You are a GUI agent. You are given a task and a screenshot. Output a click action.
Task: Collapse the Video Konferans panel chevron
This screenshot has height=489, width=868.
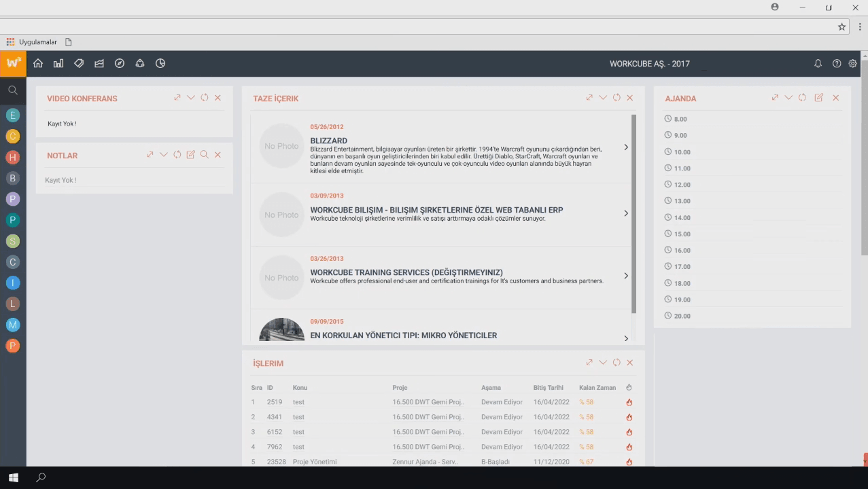191,98
